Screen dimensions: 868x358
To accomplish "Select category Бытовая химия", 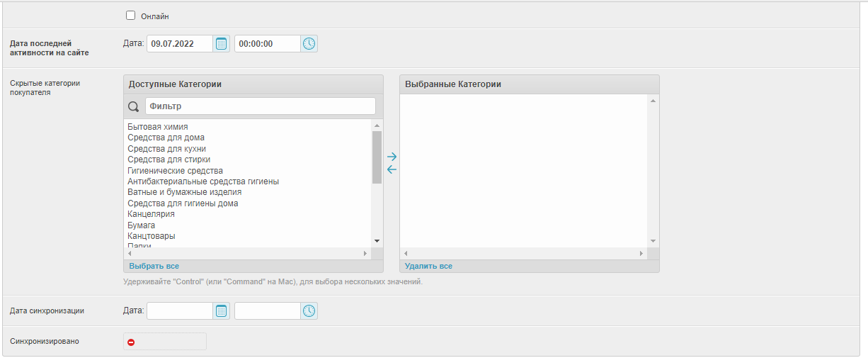I will (158, 127).
